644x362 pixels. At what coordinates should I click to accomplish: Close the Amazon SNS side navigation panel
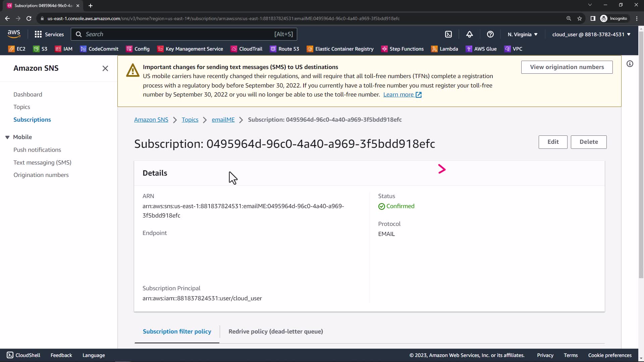(x=105, y=68)
